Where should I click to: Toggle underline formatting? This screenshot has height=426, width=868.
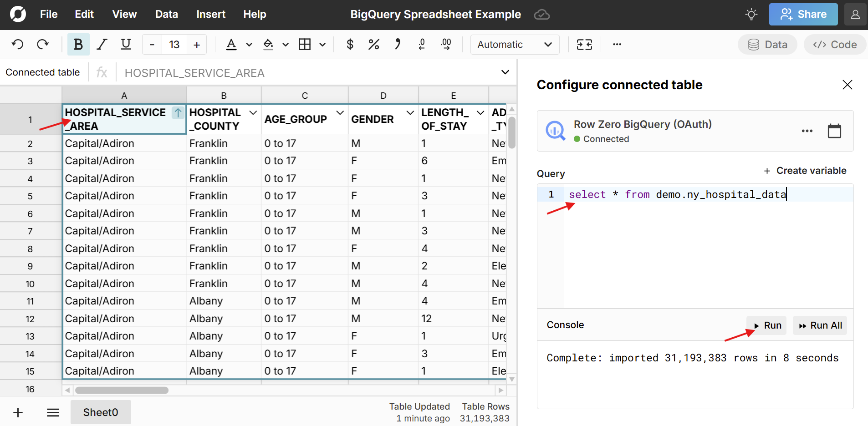pos(126,44)
